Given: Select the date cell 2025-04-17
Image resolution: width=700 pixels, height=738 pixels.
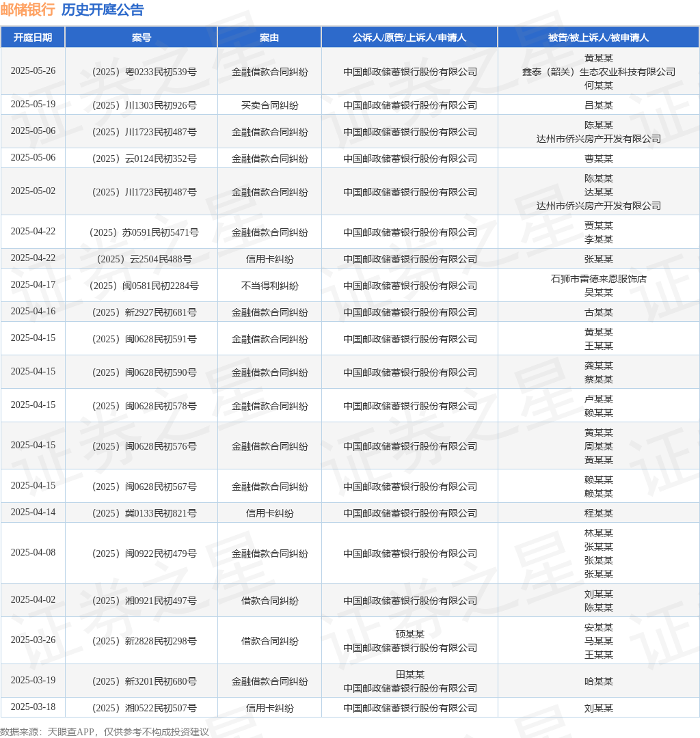Looking at the screenshot, I should coord(33,285).
